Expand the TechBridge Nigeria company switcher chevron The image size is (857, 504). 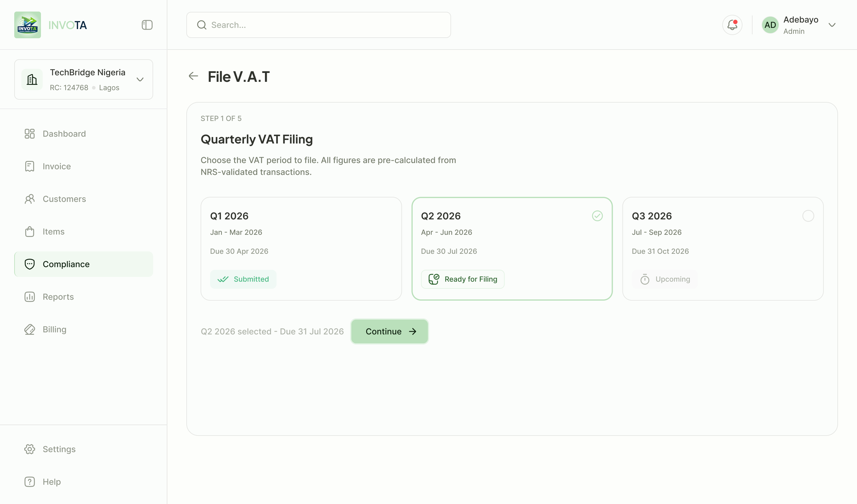(x=140, y=79)
